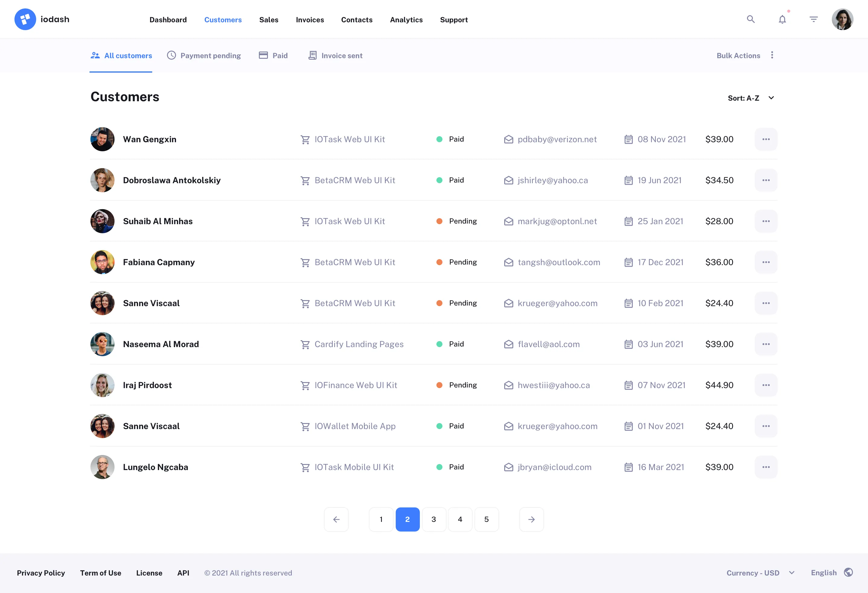This screenshot has width=868, height=593.
Task: Click the Paid indicator on Naseema Al Morad's row
Action: 439,344
